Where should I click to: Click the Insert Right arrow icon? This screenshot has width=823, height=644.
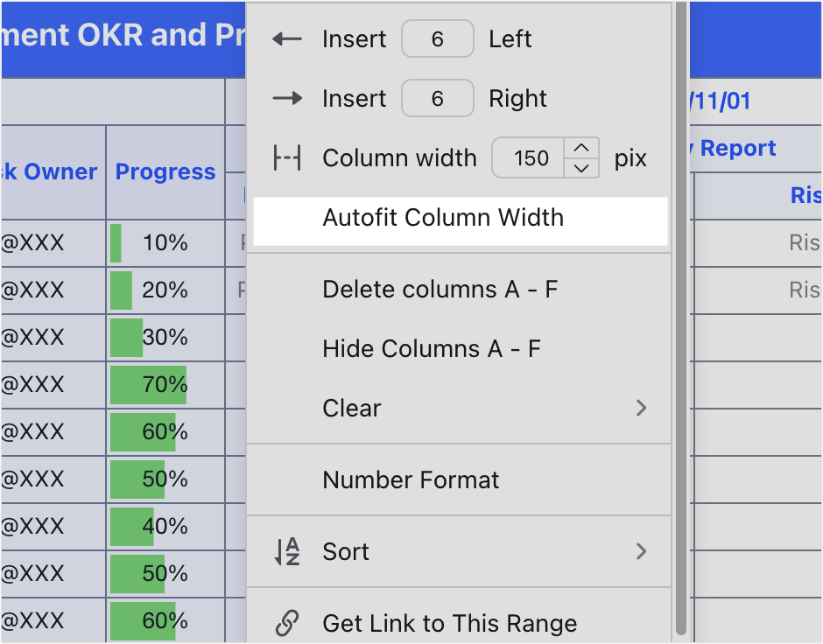pyautogui.click(x=287, y=98)
